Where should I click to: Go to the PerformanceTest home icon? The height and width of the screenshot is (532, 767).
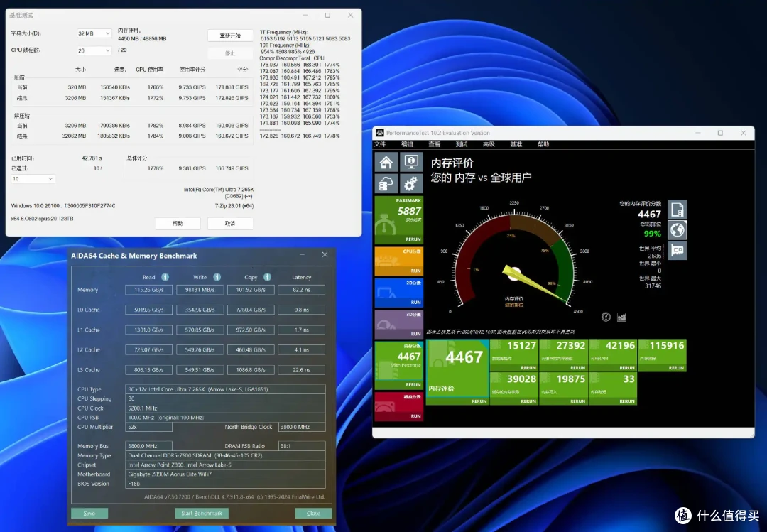point(386,162)
